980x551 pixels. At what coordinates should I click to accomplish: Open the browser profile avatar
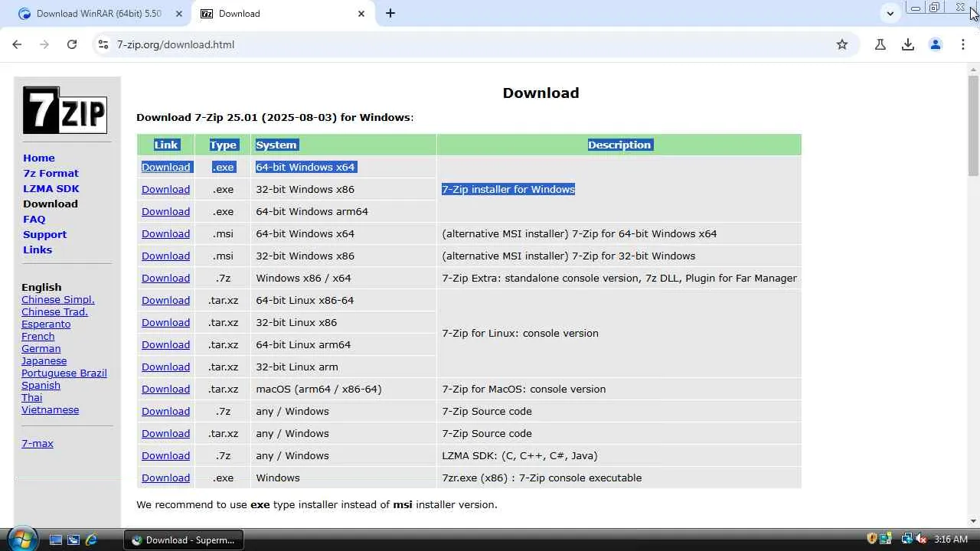[936, 44]
